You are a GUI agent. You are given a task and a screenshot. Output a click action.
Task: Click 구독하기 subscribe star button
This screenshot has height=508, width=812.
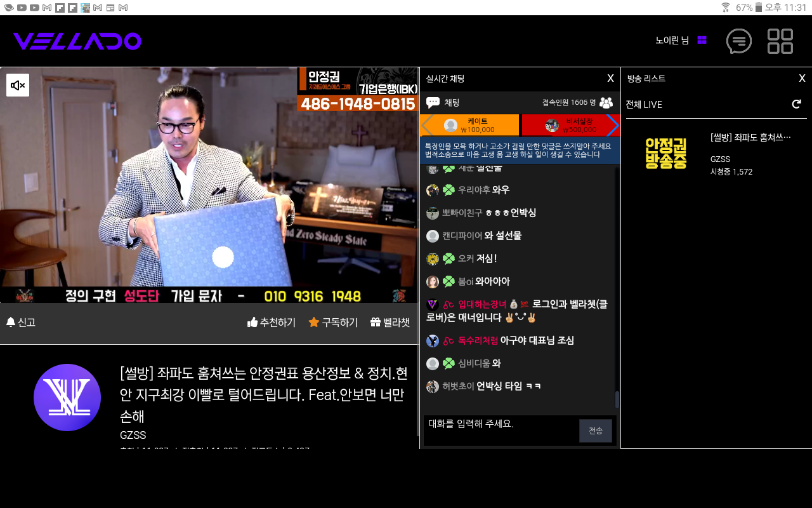tap(333, 322)
